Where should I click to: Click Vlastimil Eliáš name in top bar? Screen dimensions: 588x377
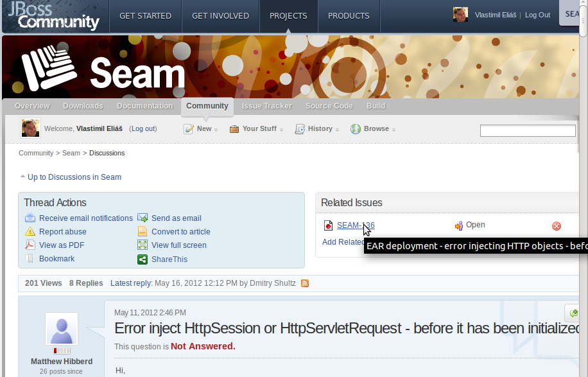click(x=496, y=15)
